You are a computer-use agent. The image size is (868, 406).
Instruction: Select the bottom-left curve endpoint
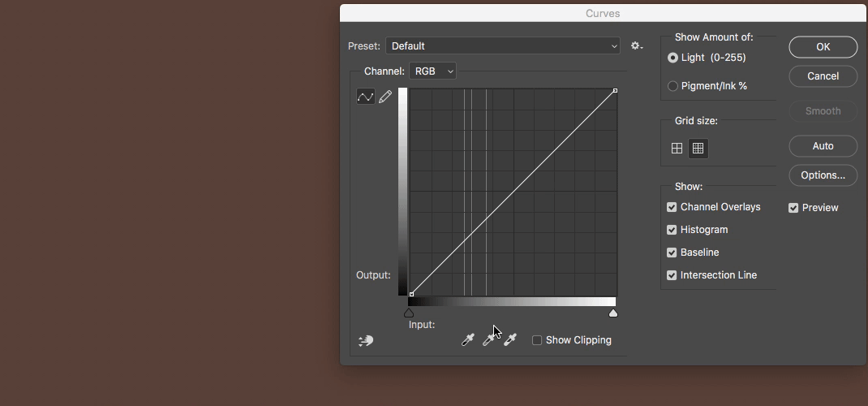pyautogui.click(x=411, y=294)
